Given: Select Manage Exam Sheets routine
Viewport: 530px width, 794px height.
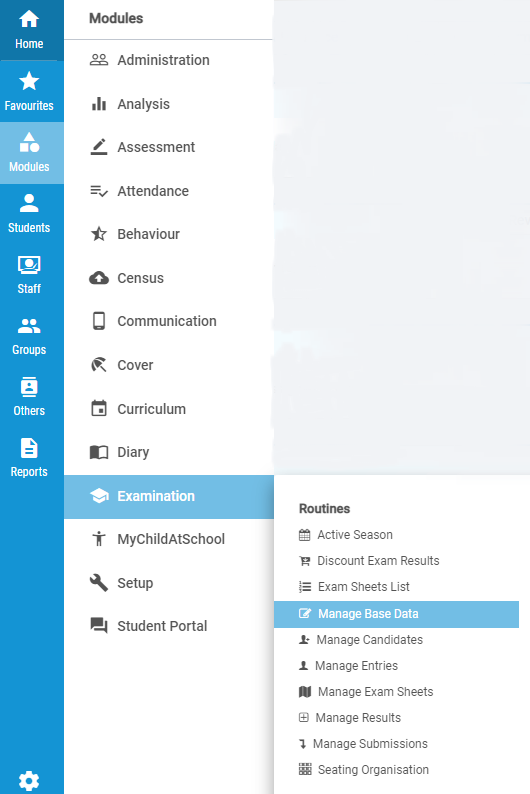Looking at the screenshot, I should (396, 692).
